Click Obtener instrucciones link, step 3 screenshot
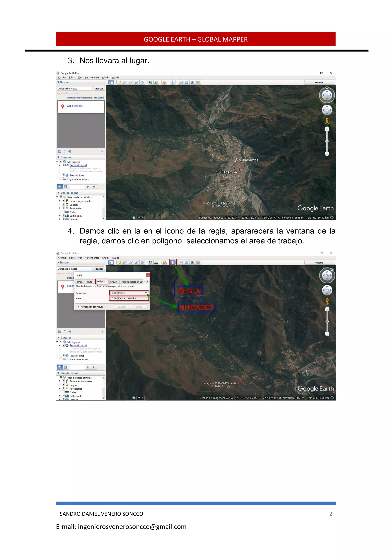 [79, 98]
